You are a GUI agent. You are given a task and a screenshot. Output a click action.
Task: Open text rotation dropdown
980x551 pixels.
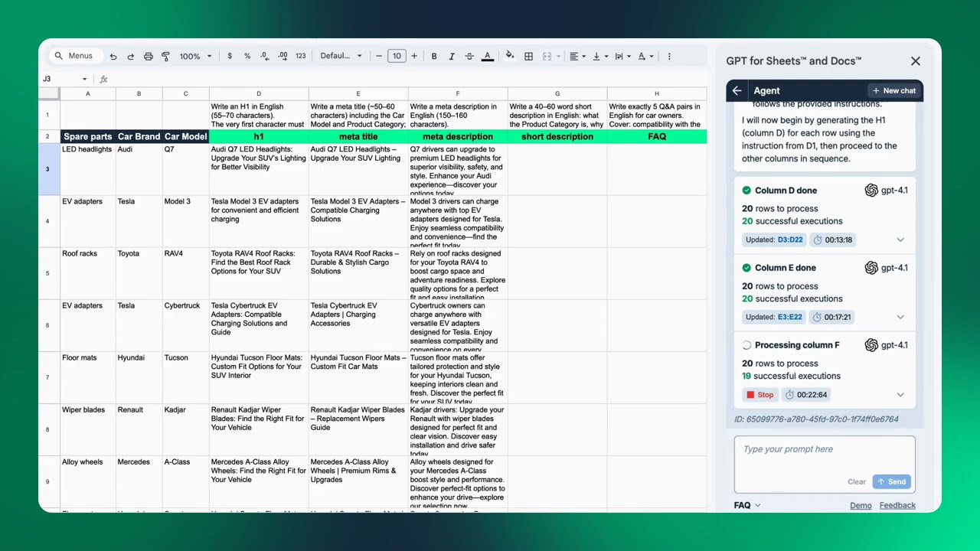[x=645, y=56]
